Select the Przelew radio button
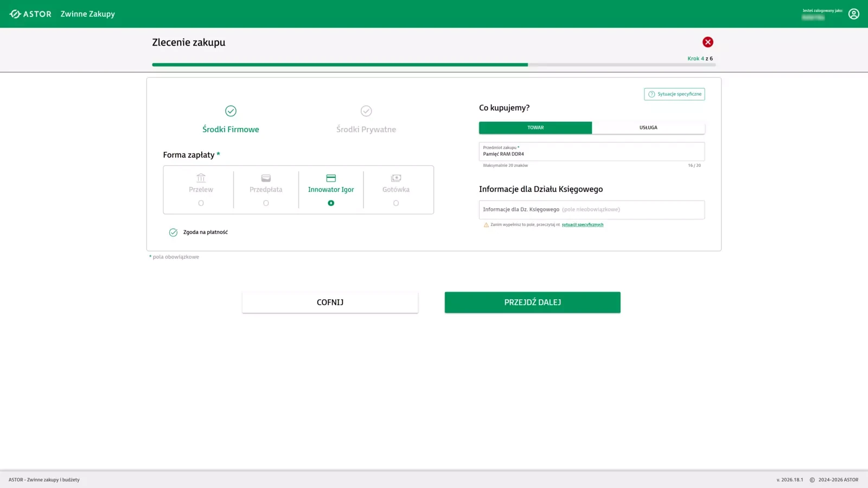The height and width of the screenshot is (488, 868). [201, 203]
